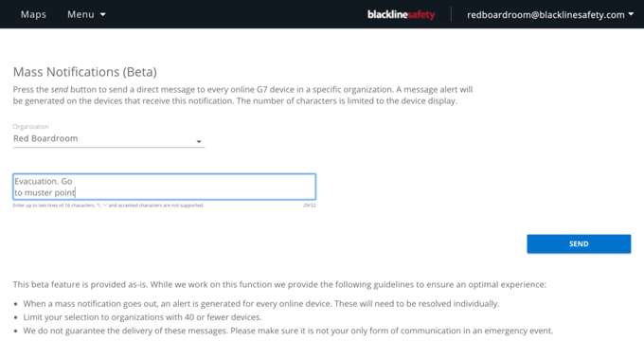
Task: Place cursor after "to muster point" text
Action: pos(76,192)
